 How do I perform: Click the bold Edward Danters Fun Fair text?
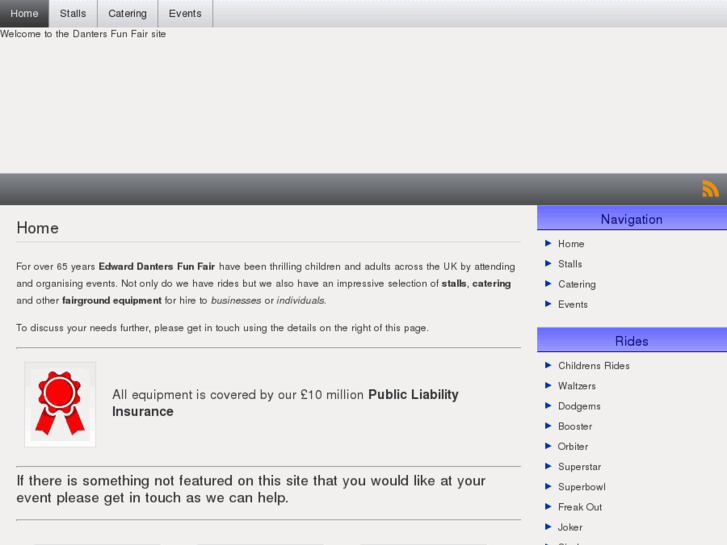(x=157, y=266)
